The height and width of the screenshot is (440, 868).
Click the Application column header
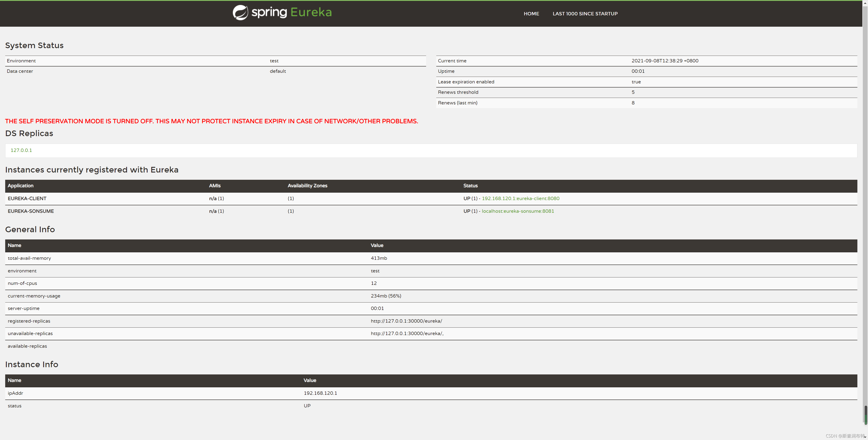[x=21, y=186]
